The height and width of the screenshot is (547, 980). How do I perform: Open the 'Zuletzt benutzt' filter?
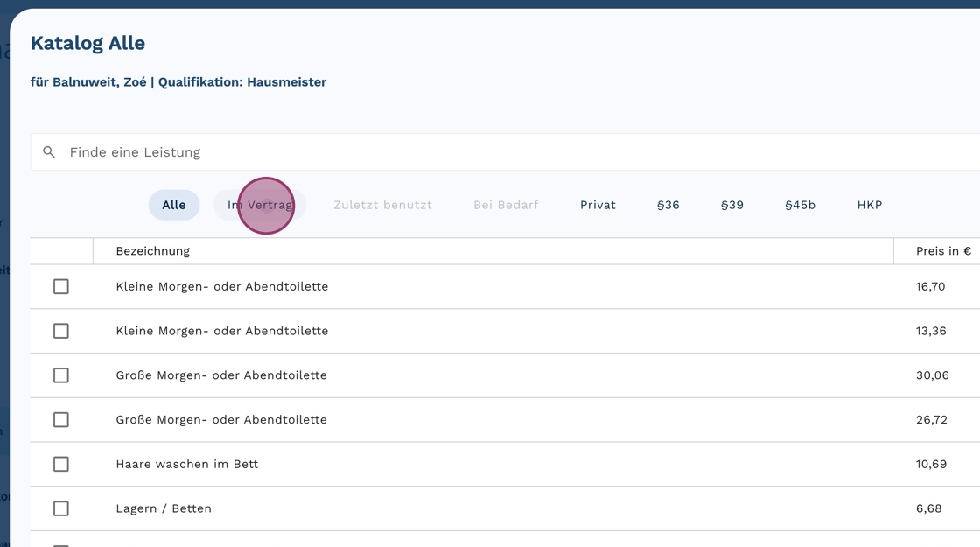(383, 205)
